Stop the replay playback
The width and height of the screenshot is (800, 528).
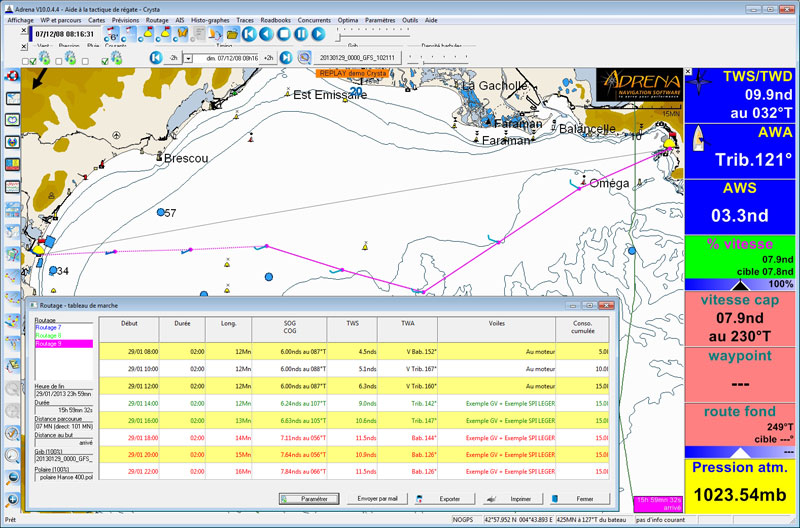pos(284,34)
